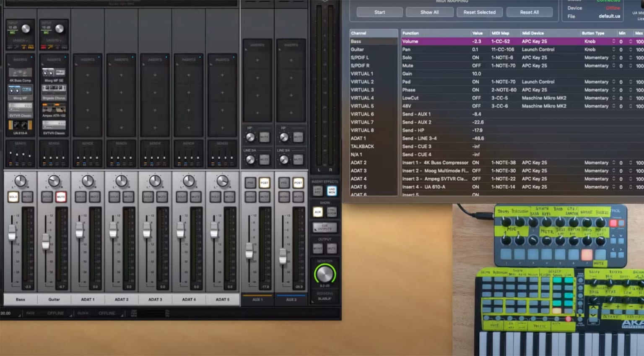Viewport: 644px width, 356px height.
Task: Click the Show All button
Action: coord(429,12)
